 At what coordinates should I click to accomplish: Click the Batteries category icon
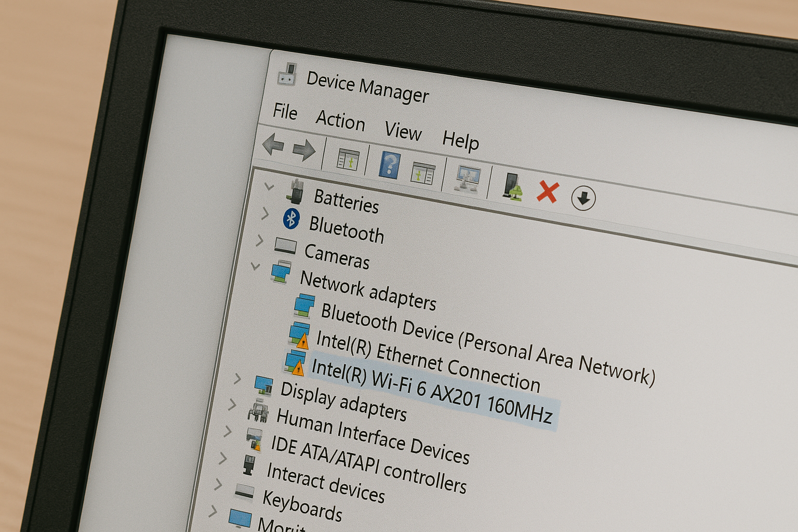[296, 192]
